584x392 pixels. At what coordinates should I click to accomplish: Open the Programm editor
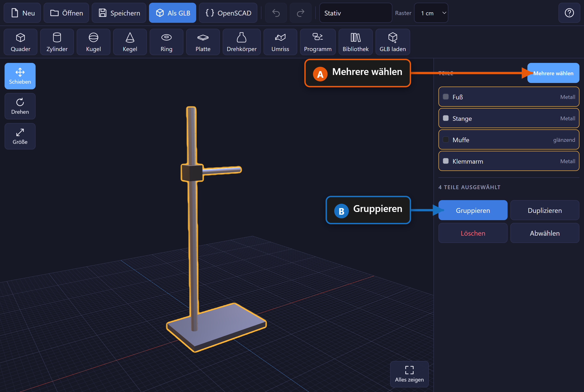point(318,42)
